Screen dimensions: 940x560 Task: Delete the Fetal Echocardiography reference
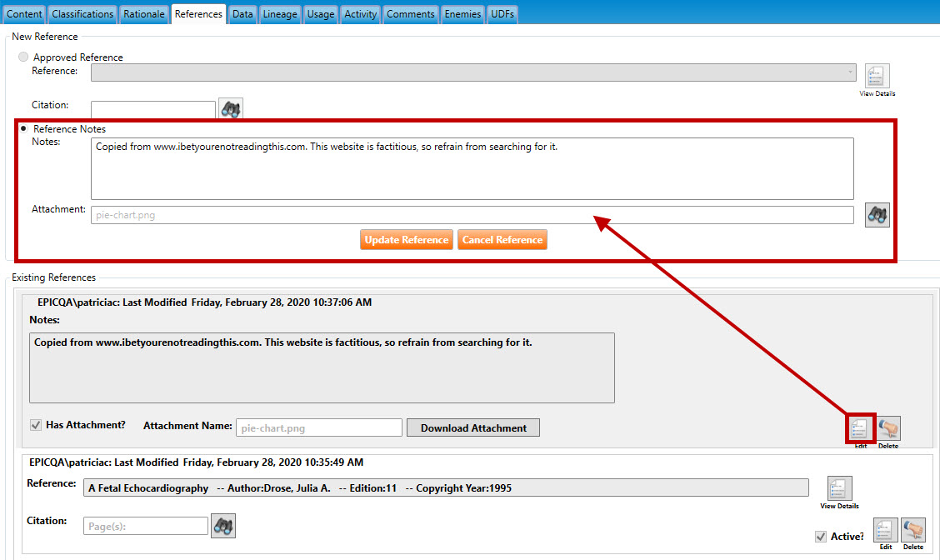pyautogui.click(x=913, y=530)
